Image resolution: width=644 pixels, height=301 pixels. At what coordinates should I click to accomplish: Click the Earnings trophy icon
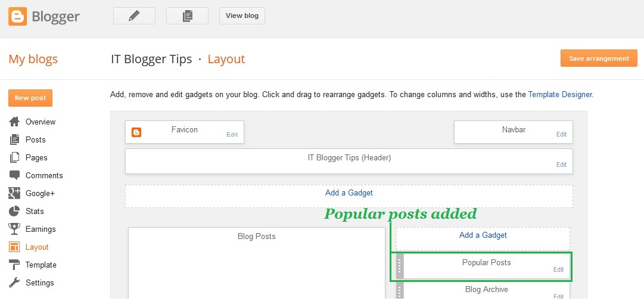[x=14, y=229]
